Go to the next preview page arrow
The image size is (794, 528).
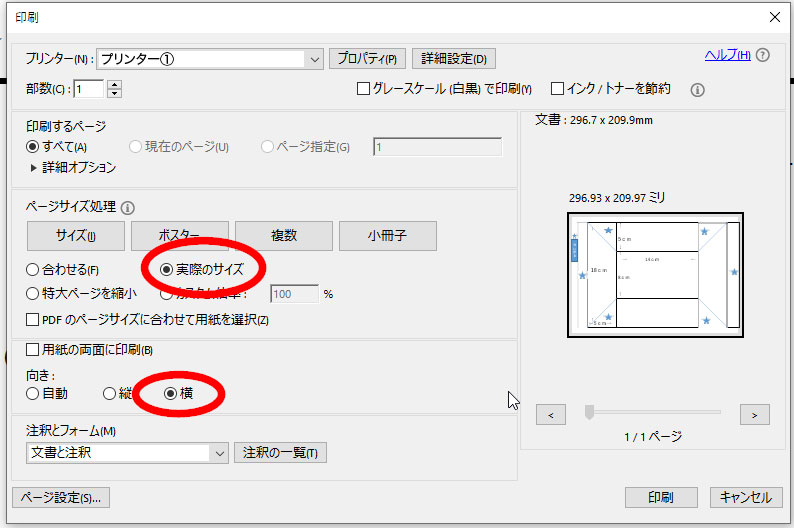[754, 414]
